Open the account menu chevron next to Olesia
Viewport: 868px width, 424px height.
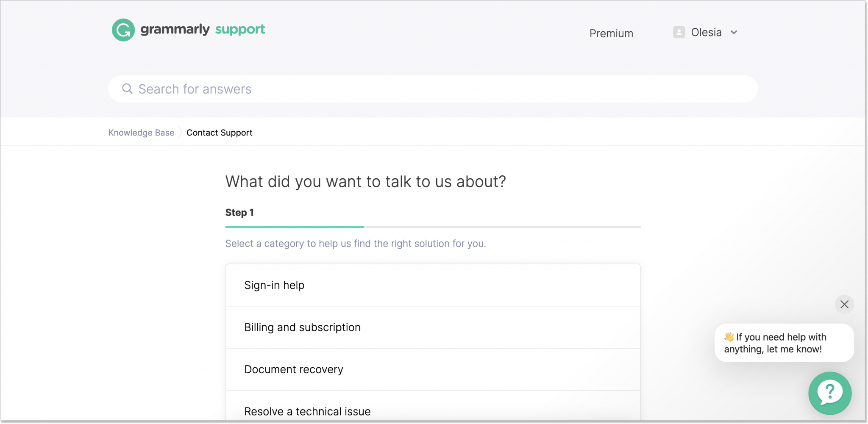pyautogui.click(x=734, y=32)
